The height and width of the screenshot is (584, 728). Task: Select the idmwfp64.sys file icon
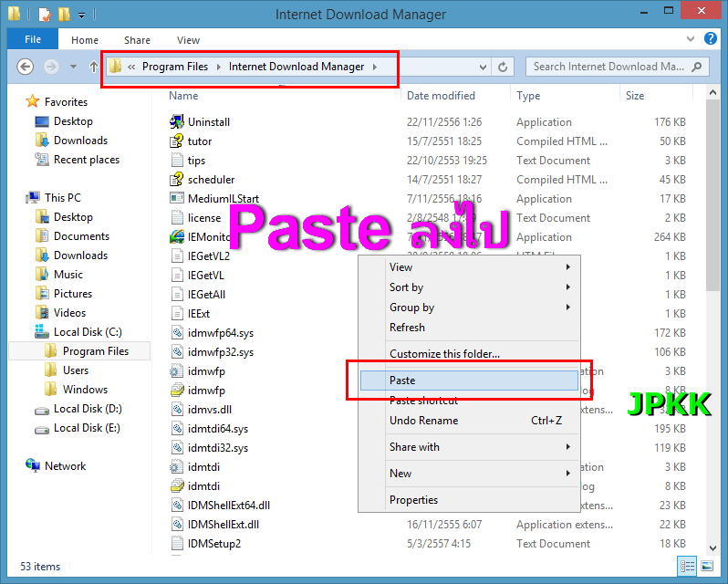176,332
